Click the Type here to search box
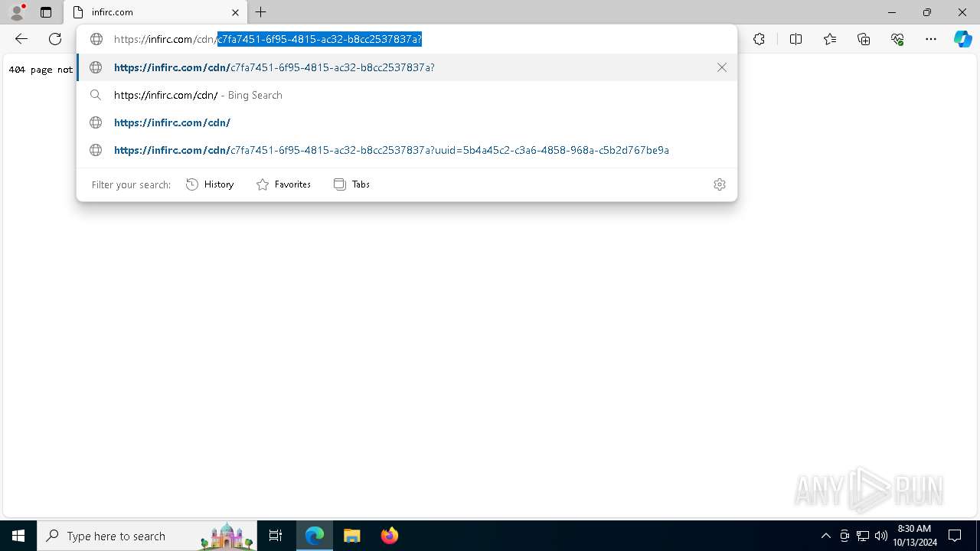 pyautogui.click(x=147, y=536)
